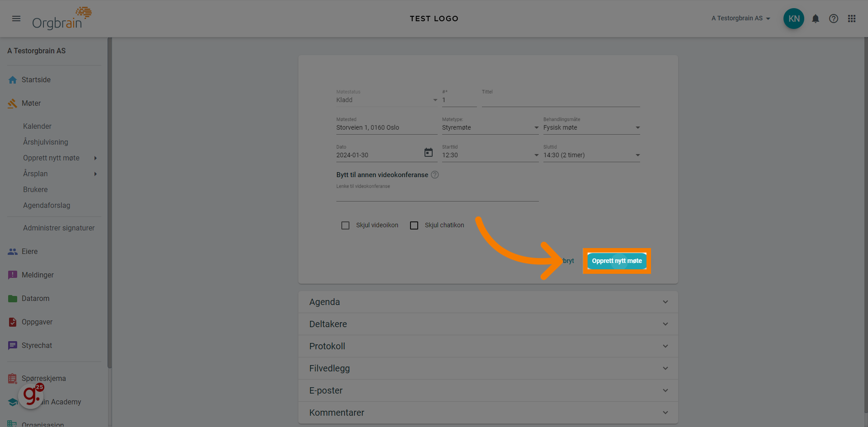Open the help question mark icon
This screenshot has height=427, width=868.
pyautogui.click(x=833, y=19)
